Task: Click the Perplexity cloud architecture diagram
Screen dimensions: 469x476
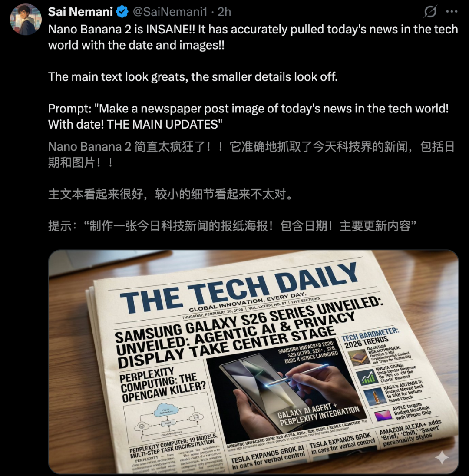Action: pos(168,417)
